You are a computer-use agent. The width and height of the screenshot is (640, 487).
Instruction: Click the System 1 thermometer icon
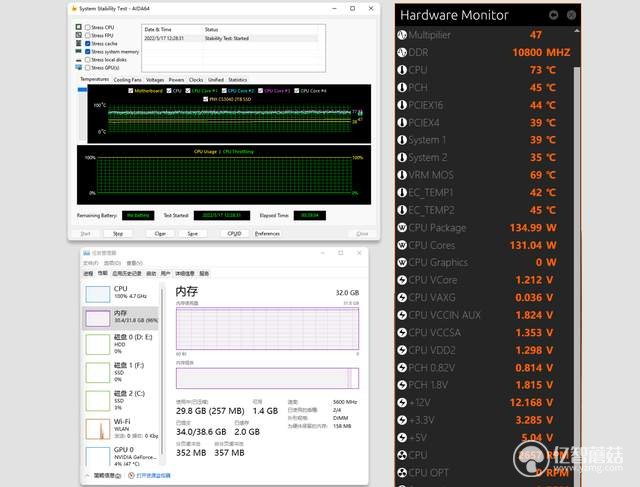402,140
